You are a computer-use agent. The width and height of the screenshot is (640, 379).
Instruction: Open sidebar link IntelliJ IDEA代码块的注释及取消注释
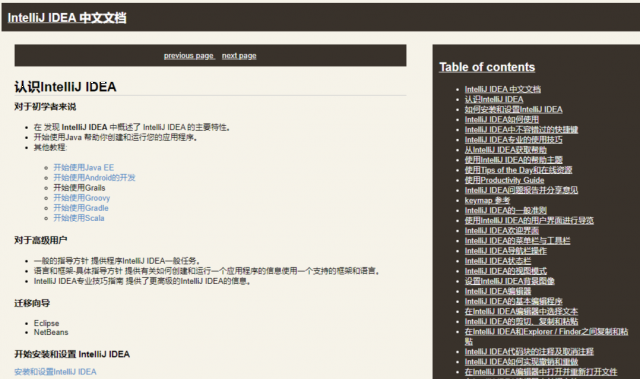[529, 352]
